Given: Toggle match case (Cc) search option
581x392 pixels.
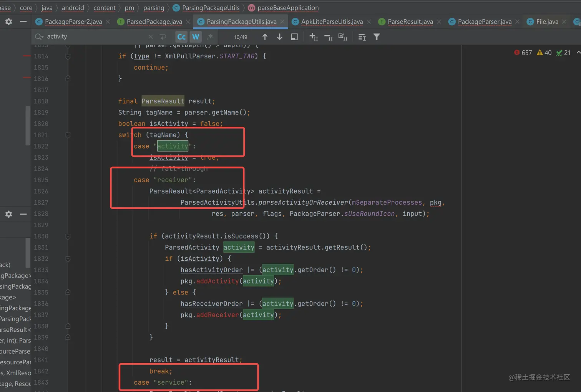Looking at the screenshot, I should point(181,37).
